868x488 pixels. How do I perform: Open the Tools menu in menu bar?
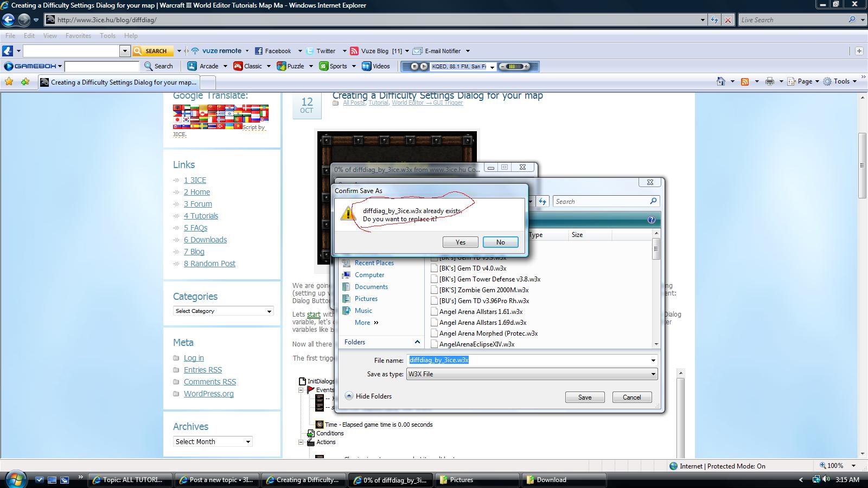pos(107,36)
